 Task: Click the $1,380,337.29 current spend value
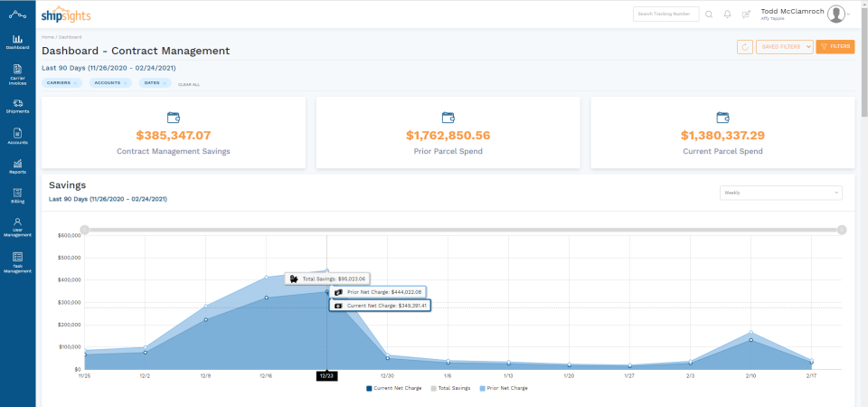(x=722, y=136)
